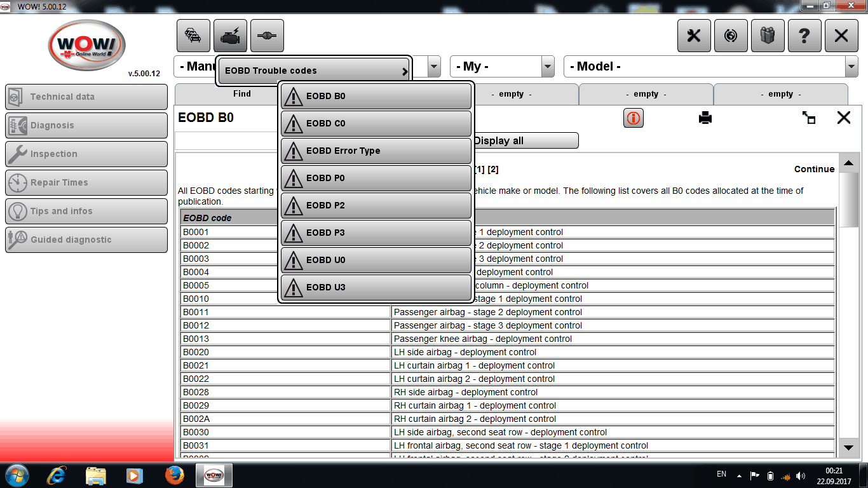The height and width of the screenshot is (488, 868).
Task: Click the update refresh toolbar icon
Action: click(731, 36)
